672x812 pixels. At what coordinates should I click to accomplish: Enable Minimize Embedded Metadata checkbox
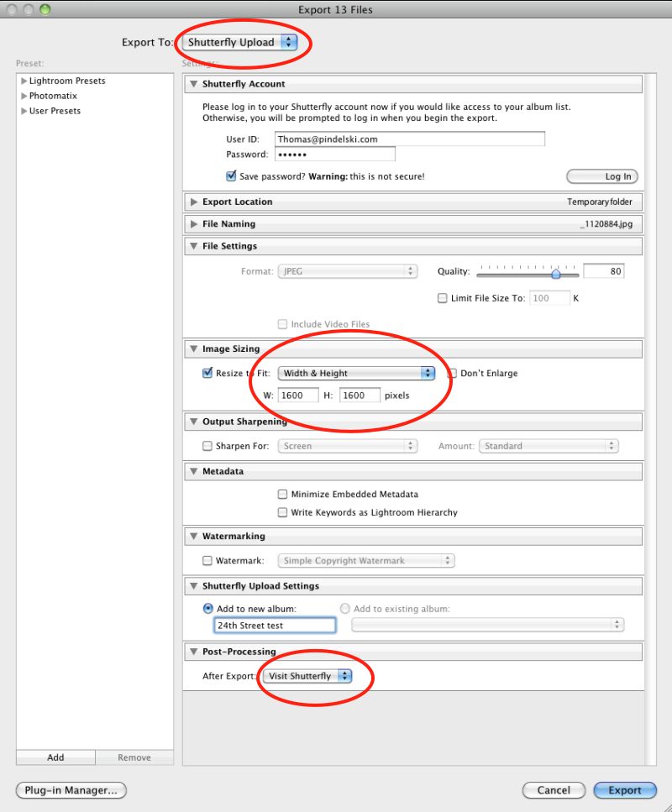(282, 494)
